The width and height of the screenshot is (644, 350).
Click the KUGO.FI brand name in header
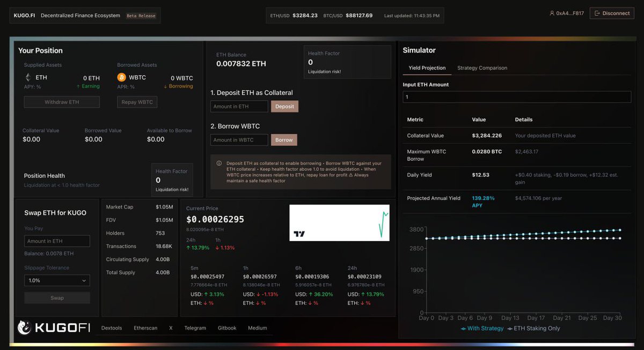tap(24, 16)
